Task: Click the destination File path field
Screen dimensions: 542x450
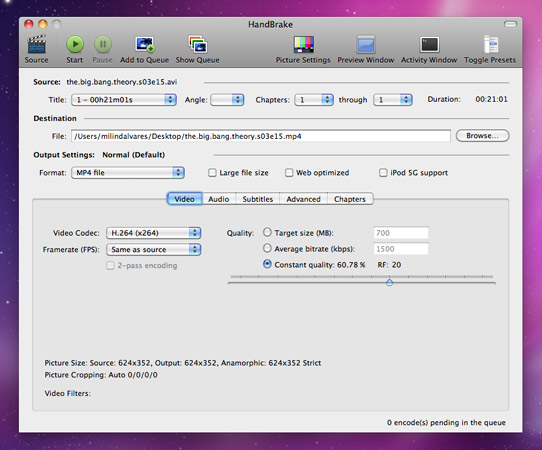Action: pos(261,136)
